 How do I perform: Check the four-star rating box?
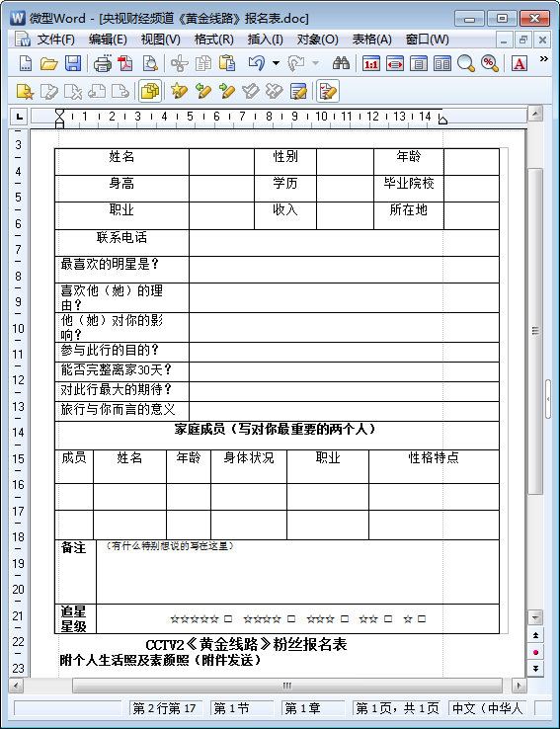[291, 618]
